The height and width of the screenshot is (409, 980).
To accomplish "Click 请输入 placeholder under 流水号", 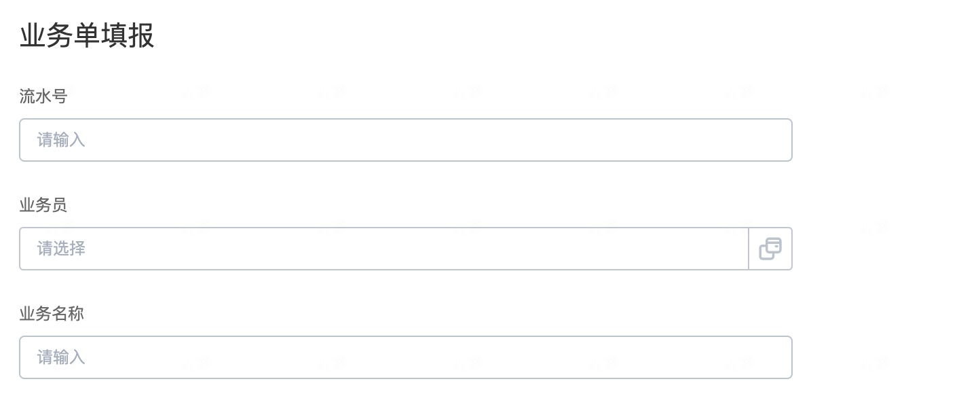I will coord(61,140).
